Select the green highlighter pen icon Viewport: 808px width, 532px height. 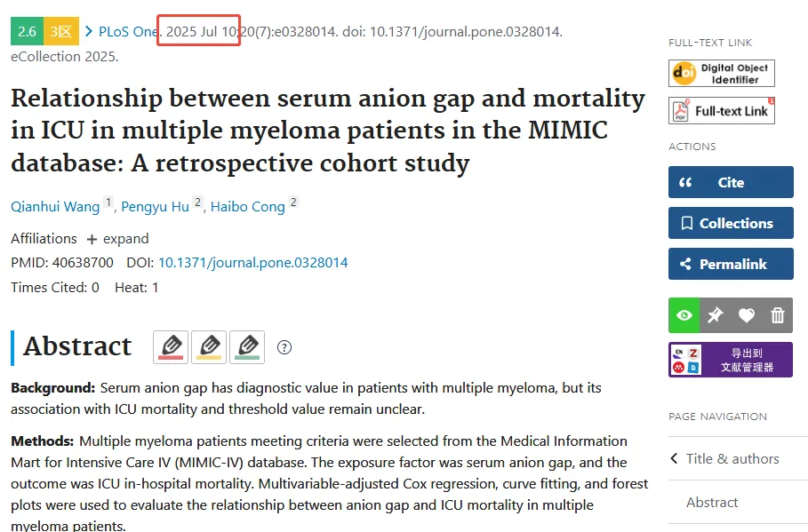click(x=247, y=347)
